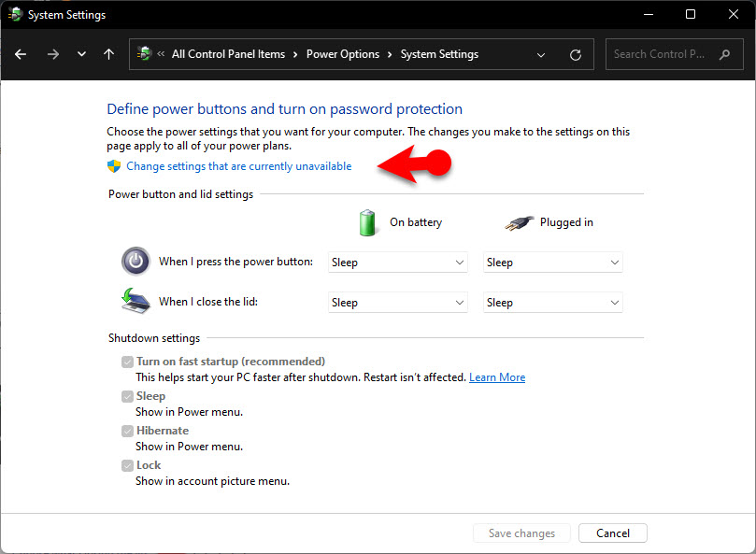Viewport: 756px width, 554px height.
Task: Click the 'Plugged in' column label
Action: [566, 222]
